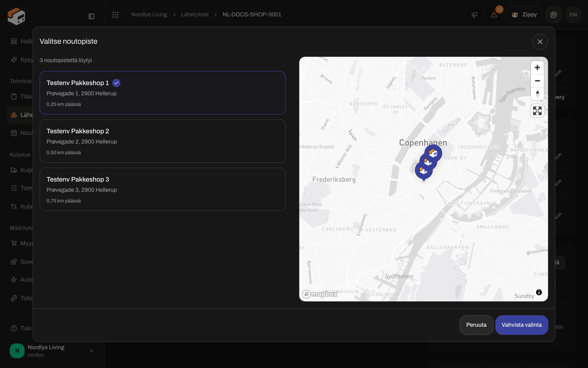This screenshot has width=588, height=368.
Task: Click NL-DOCS-SHOP-0001 breadcrumb text
Action: [252, 15]
